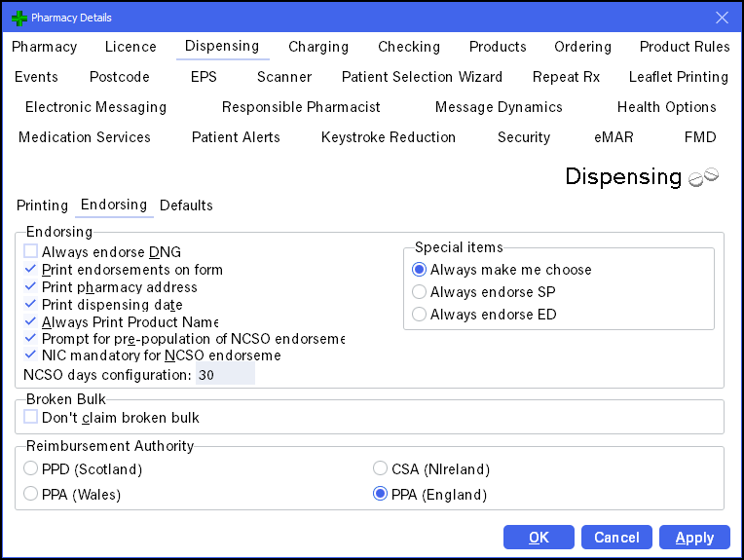Enable Always endorse DNG checkbox
This screenshot has height=560, width=744.
click(31, 252)
